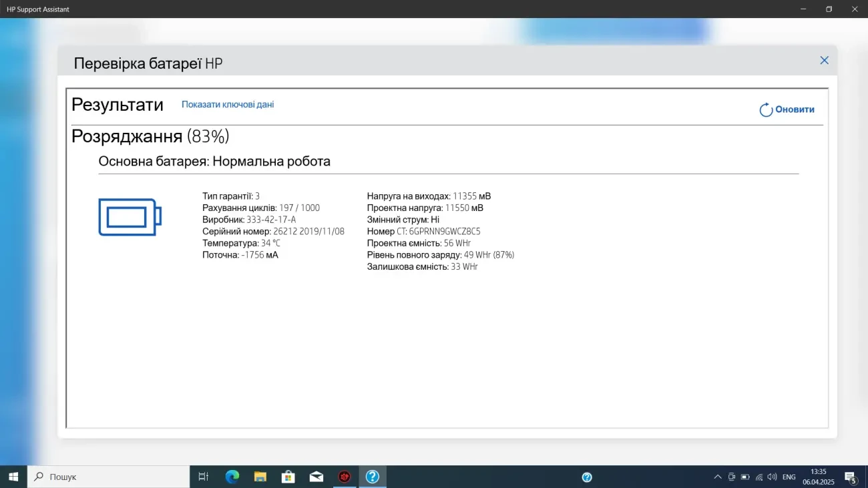
Task: Click the Windows Start button
Action: pos(13,477)
